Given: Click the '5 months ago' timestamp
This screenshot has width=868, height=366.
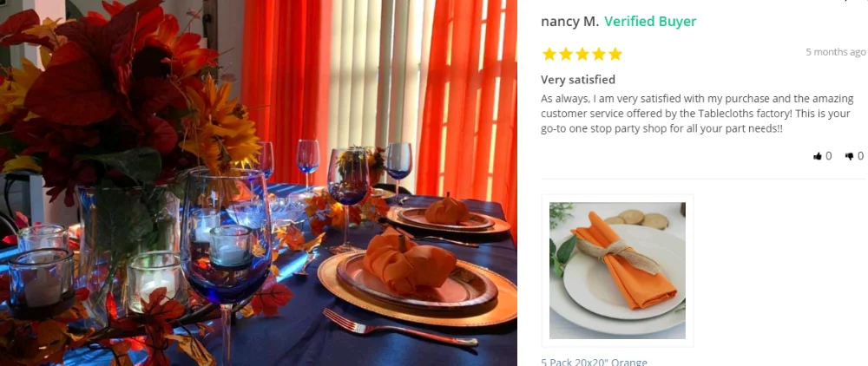Looking at the screenshot, I should pyautogui.click(x=835, y=52).
